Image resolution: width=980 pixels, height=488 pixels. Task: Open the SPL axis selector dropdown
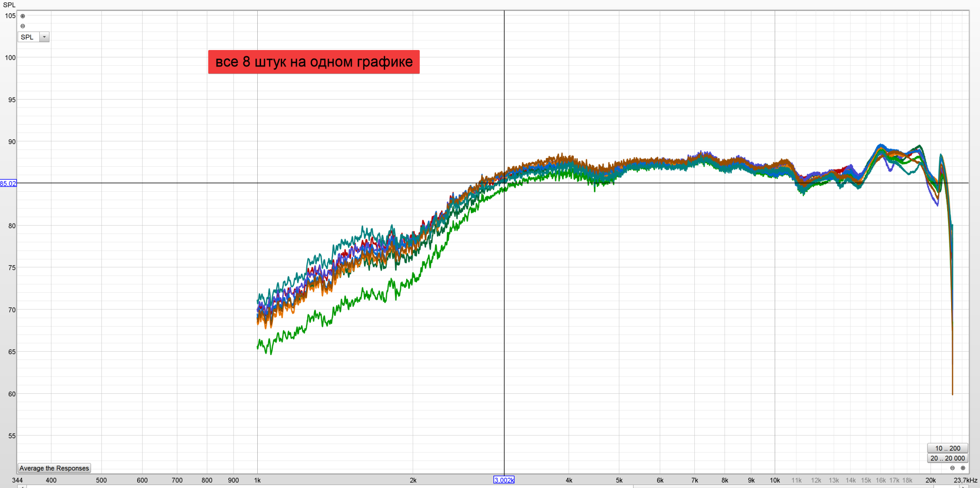coord(44,37)
